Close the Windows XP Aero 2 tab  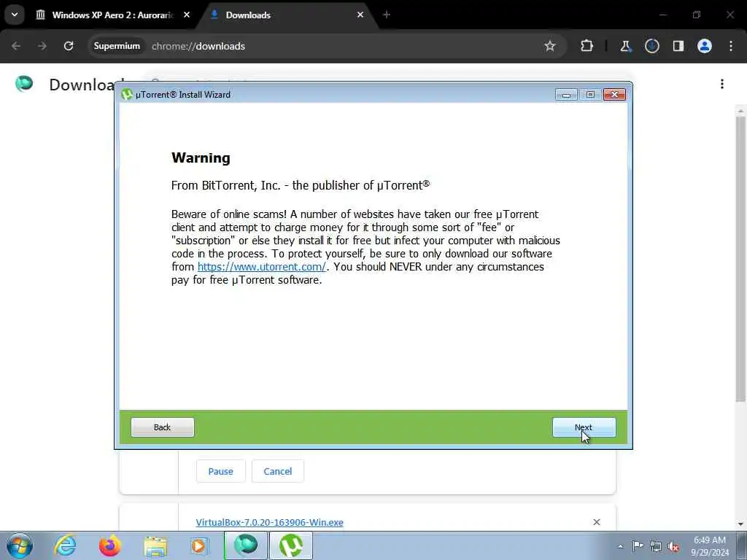coord(187,15)
